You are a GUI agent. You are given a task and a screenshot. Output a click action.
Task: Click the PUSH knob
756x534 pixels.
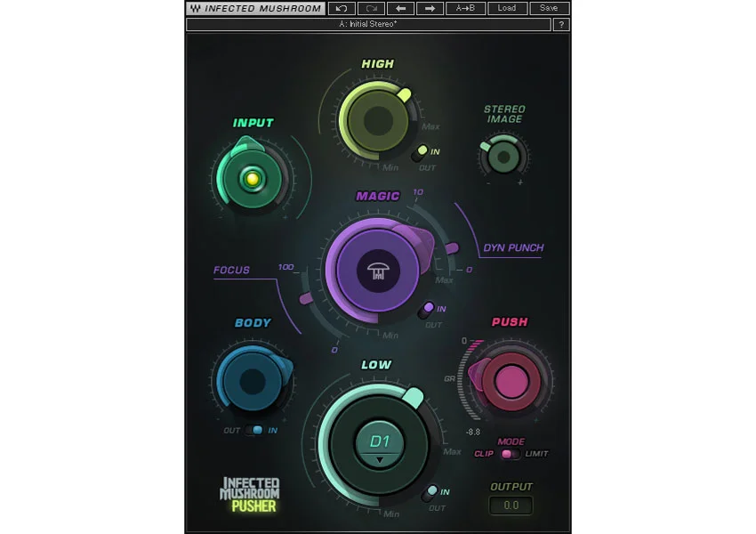tap(511, 381)
